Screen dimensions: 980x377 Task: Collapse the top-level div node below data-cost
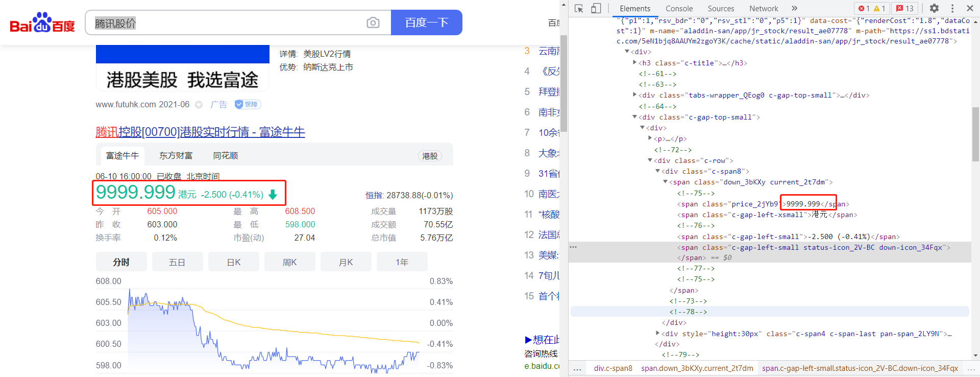tap(627, 52)
